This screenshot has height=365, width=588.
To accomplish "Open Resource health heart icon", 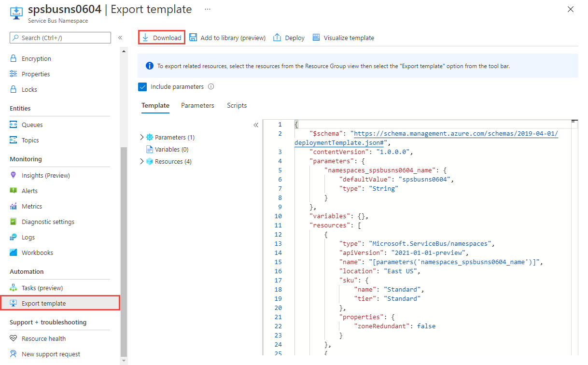I will pyautogui.click(x=14, y=338).
